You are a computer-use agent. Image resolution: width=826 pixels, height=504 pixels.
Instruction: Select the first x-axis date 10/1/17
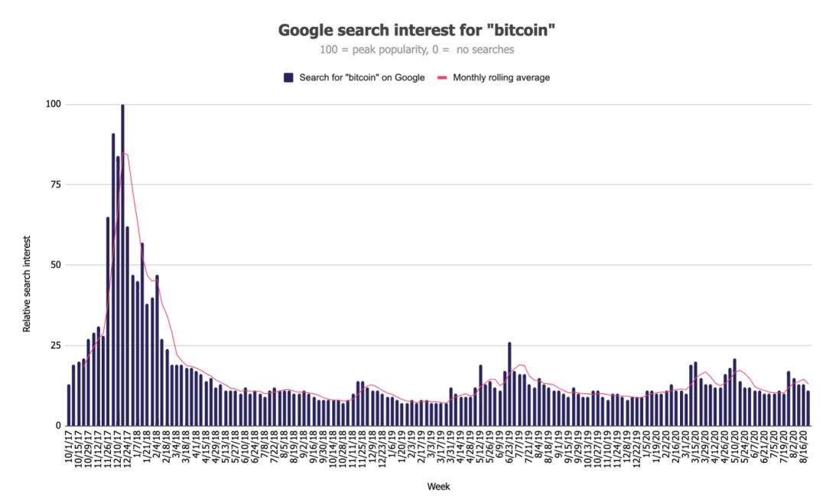tap(69, 446)
